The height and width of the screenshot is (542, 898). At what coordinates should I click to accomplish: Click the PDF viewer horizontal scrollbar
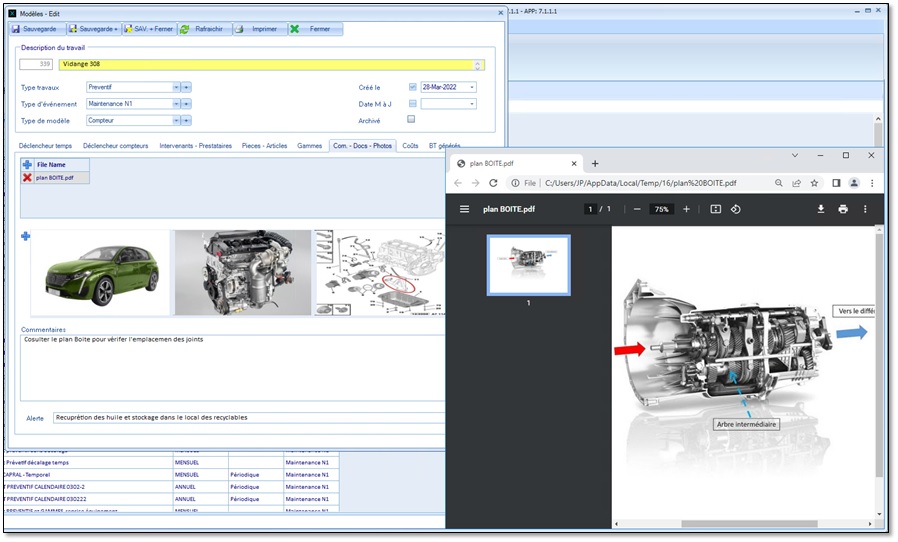(749, 524)
